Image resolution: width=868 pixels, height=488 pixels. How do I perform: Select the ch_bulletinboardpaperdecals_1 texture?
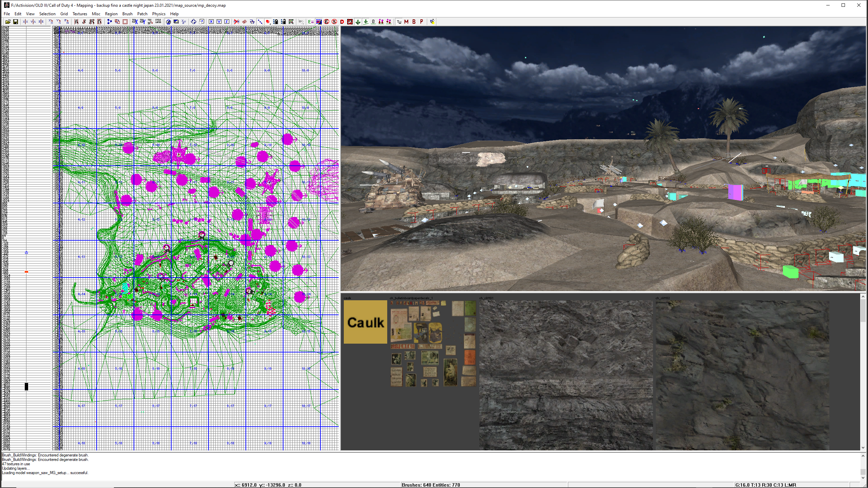point(433,343)
